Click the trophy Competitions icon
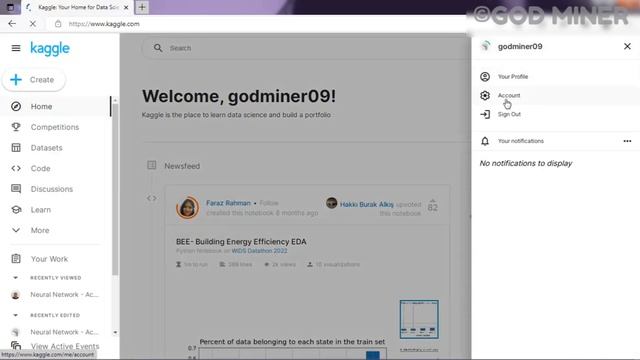Image resolution: width=640 pixels, height=360 pixels. tap(16, 127)
